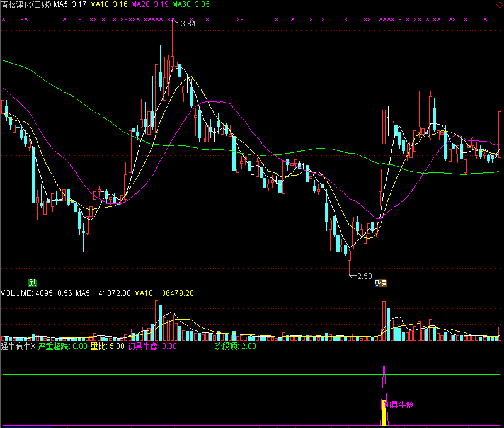The image size is (504, 428).
Task: Click the 财榜 event marker badge
Action: (381, 283)
